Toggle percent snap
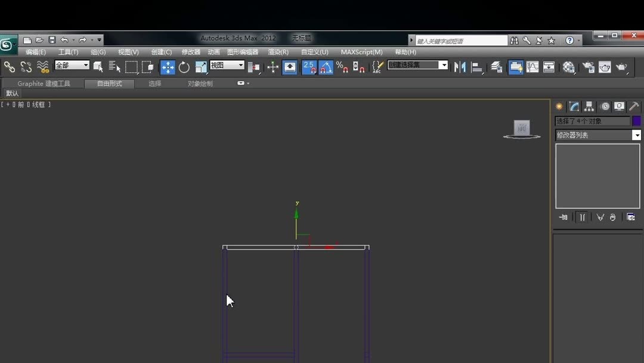 pos(342,67)
